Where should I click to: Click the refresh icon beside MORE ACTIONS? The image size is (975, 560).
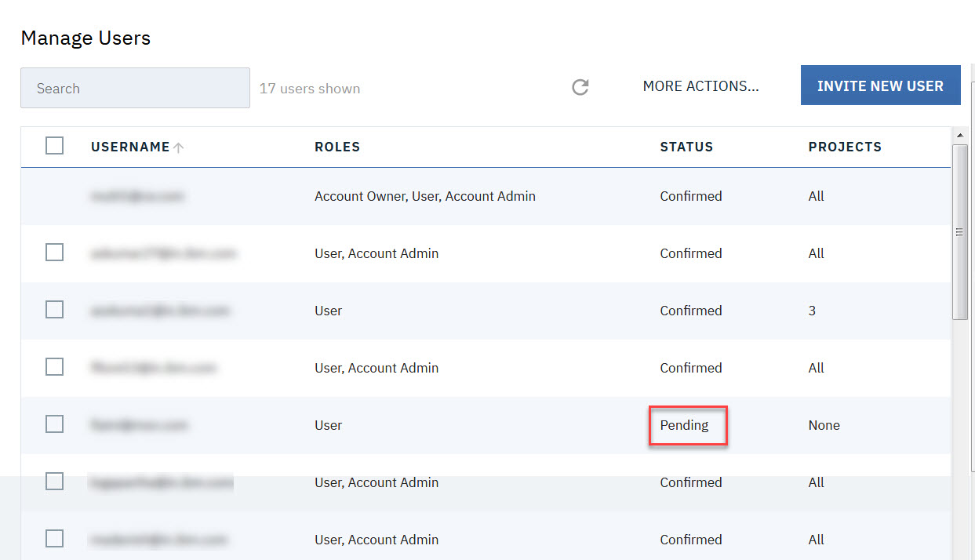point(580,87)
